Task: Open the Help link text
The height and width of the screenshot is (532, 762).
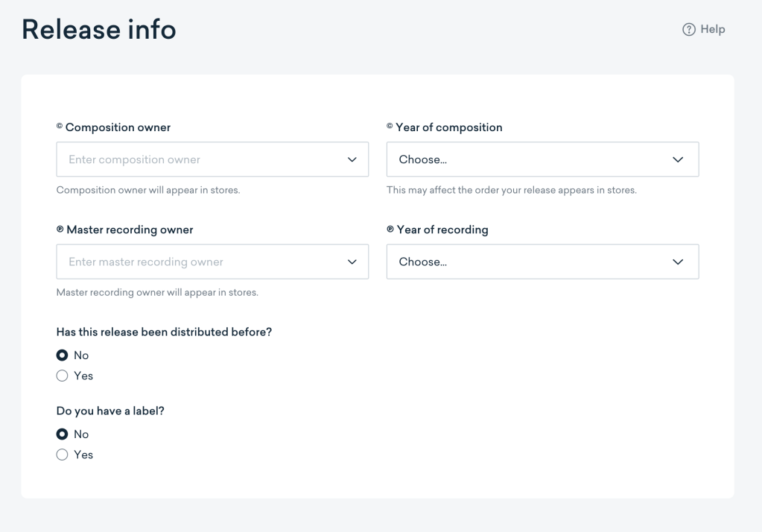Action: 712,30
